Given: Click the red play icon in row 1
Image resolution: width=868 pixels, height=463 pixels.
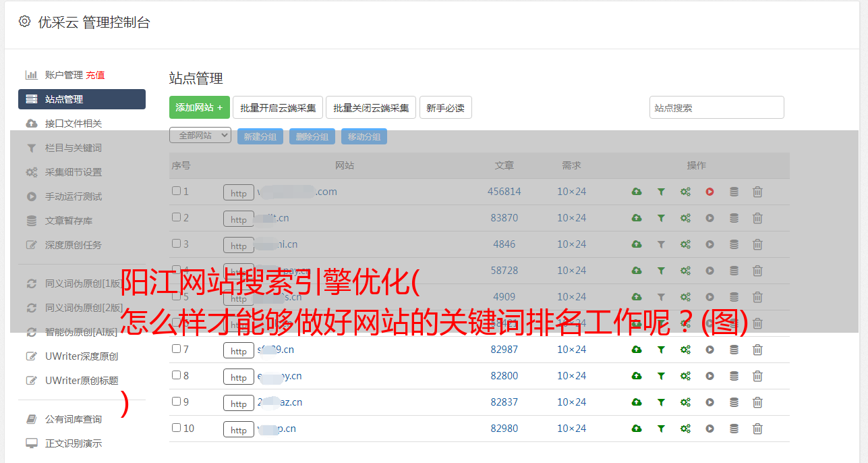Looking at the screenshot, I should (x=710, y=192).
